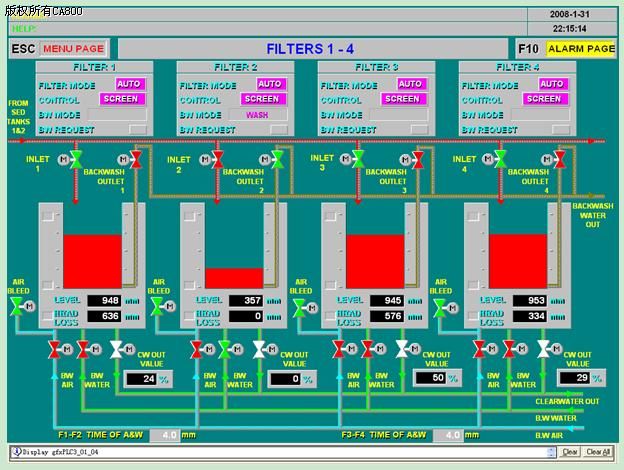Go to the ALARM PAGE
The image size is (624, 470).
(x=581, y=48)
